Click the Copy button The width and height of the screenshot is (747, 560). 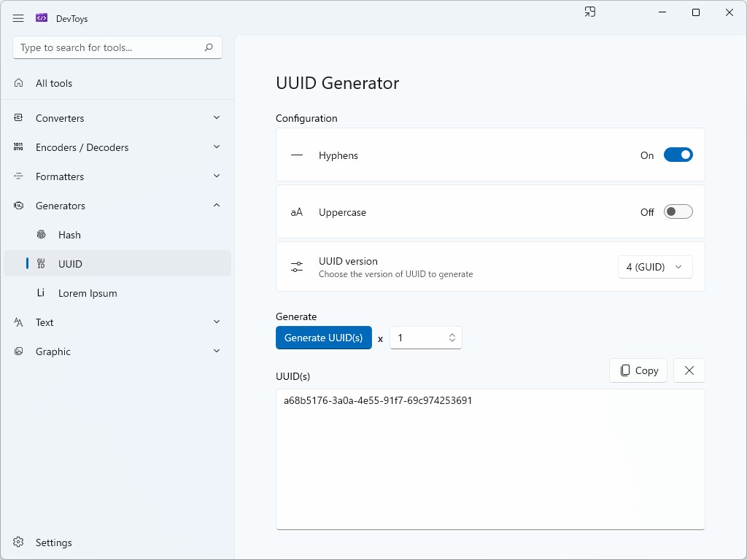(x=638, y=370)
